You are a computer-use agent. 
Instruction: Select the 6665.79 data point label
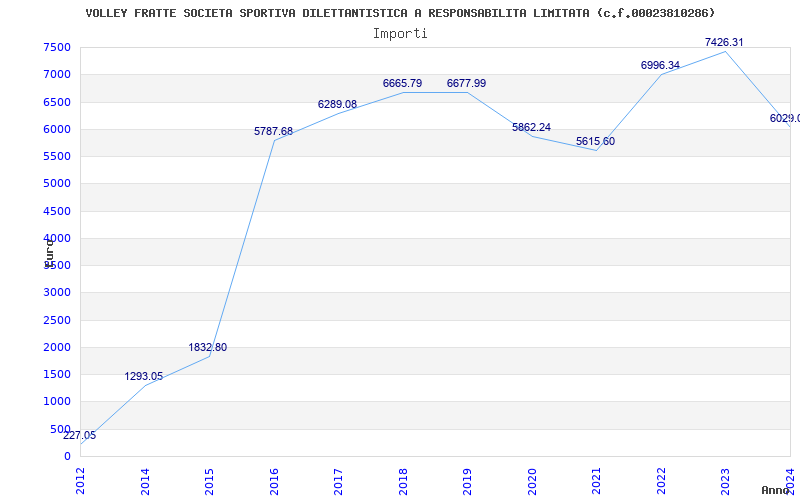click(x=403, y=83)
